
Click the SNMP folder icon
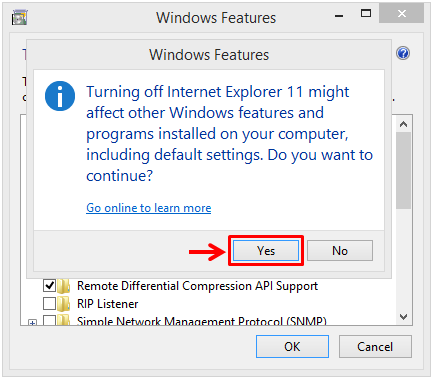click(63, 319)
